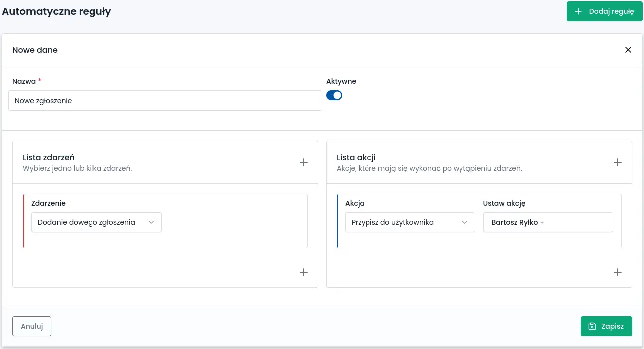
Task: Focus the Nazwa input field
Action: click(x=165, y=101)
